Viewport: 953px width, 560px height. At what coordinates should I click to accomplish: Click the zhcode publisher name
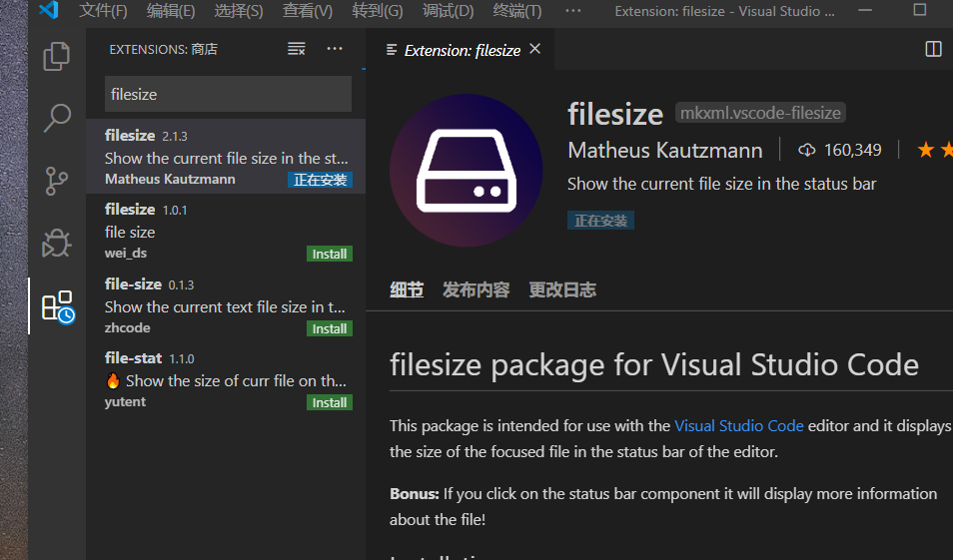click(127, 328)
